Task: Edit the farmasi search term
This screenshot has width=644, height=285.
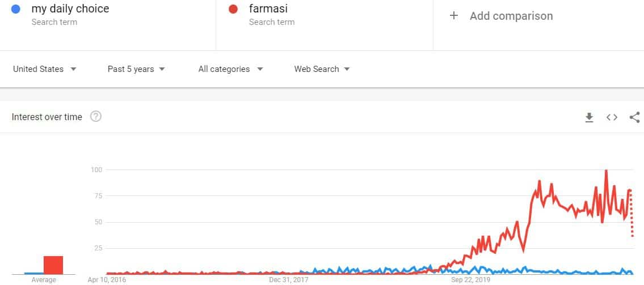Action: (x=268, y=8)
